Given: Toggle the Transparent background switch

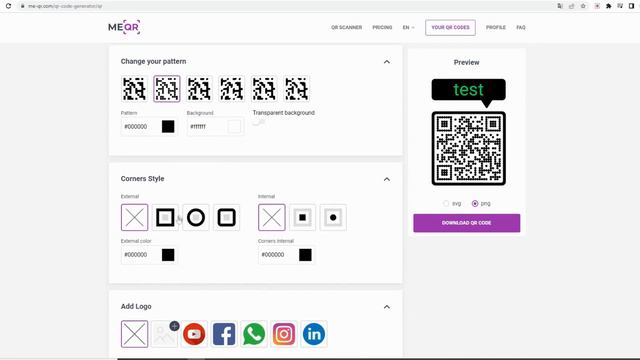Looking at the screenshot, I should click(x=258, y=122).
